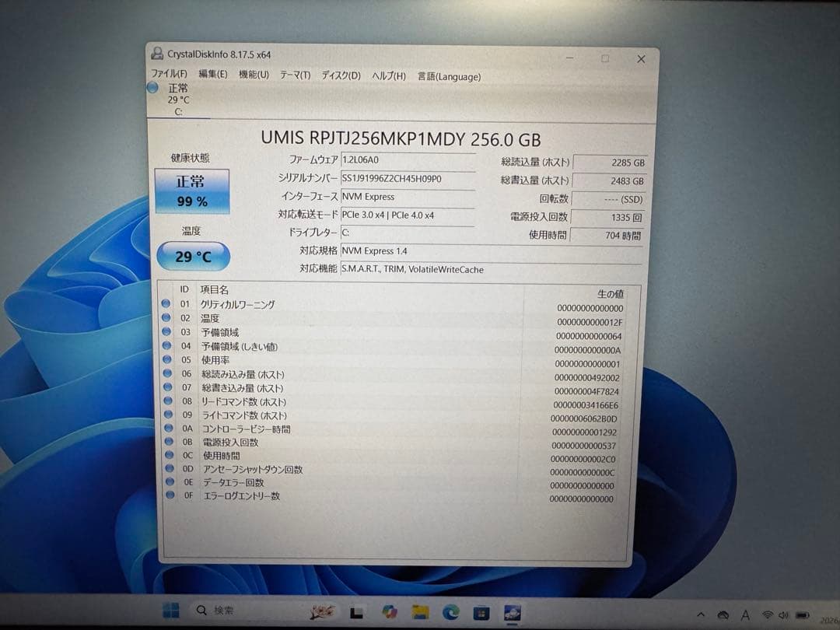Open the ヘルプ(H) menu
Screen dimensions: 840x630
[x=389, y=76]
